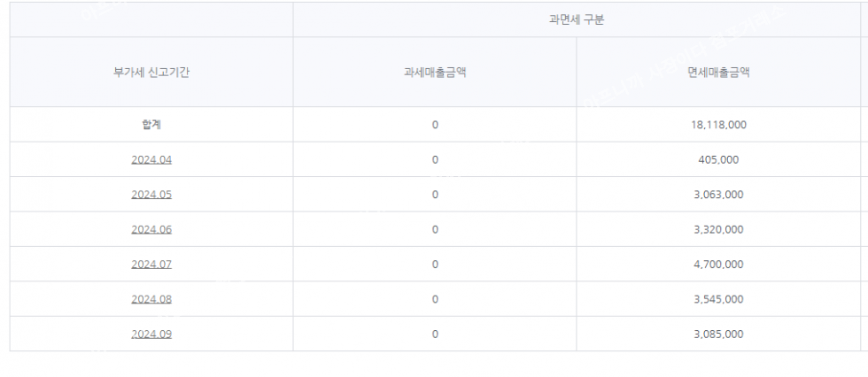Screen dimensions: 868x377
Task: Click the 3,085,000 amount cell
Action: 718,334
